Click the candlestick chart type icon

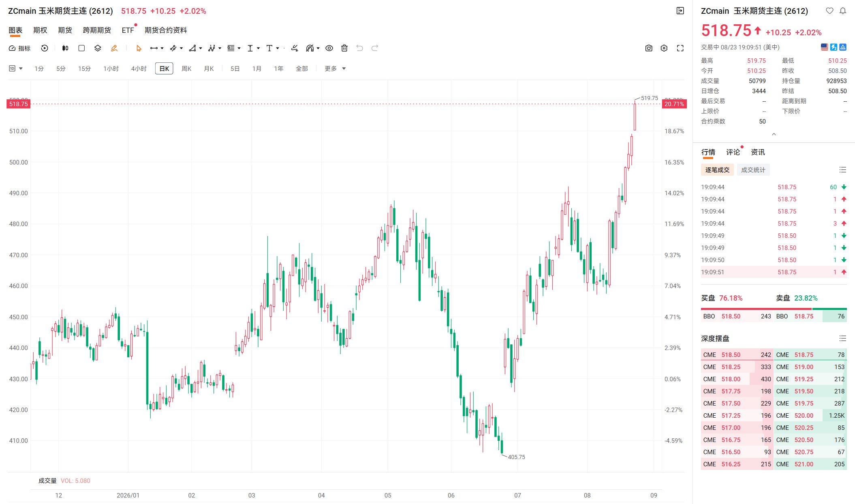pyautogui.click(x=65, y=48)
